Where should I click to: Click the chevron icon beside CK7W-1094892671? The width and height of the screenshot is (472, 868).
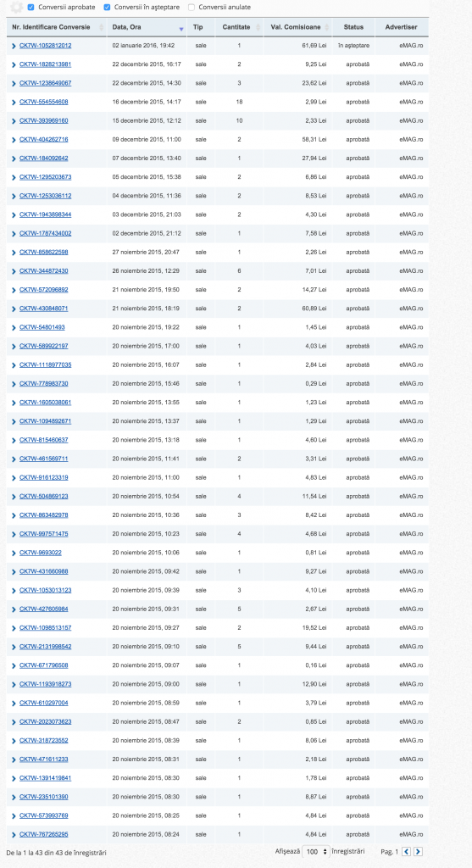point(14,421)
